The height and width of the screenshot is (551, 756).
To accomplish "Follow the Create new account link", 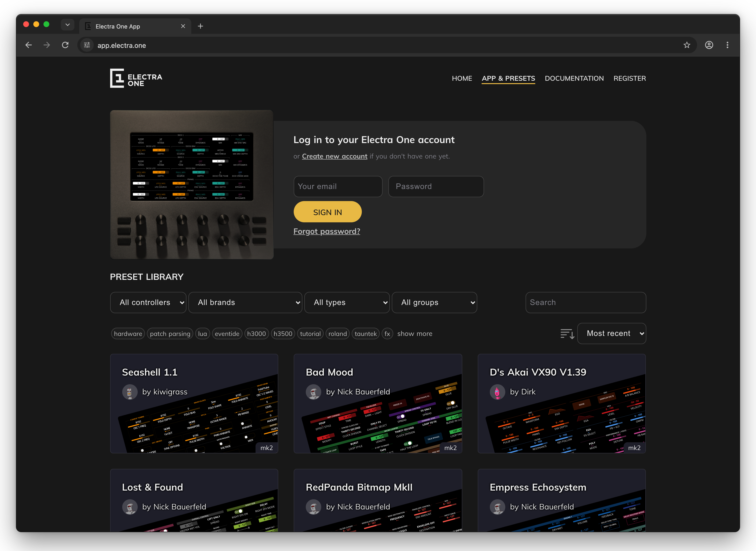I will coord(335,156).
